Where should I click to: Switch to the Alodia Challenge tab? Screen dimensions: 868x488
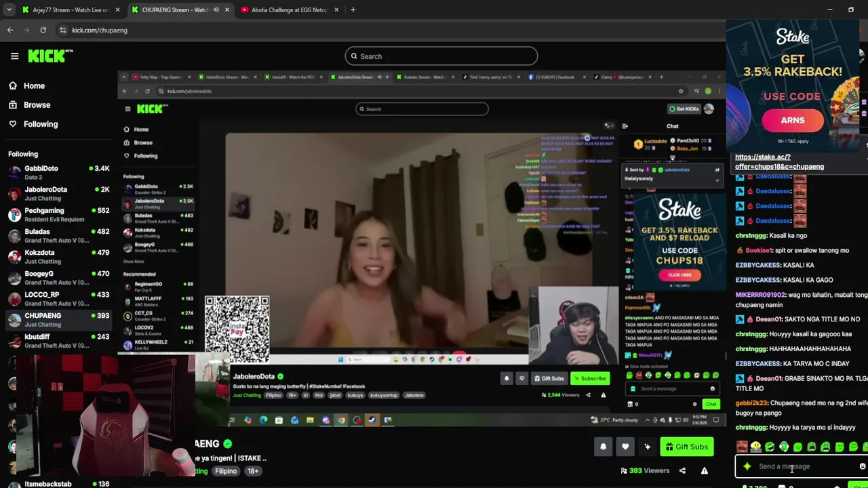(x=289, y=9)
